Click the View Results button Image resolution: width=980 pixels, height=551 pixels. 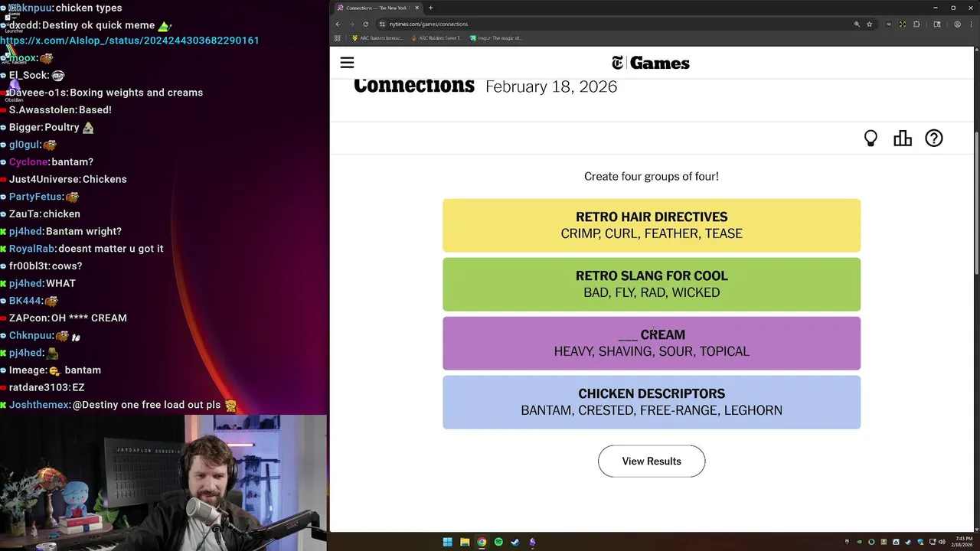pos(652,461)
